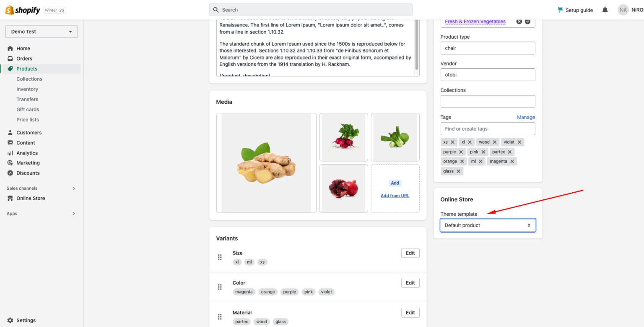Open the Marketing icon
The width and height of the screenshot is (644, 327).
click(12, 162)
